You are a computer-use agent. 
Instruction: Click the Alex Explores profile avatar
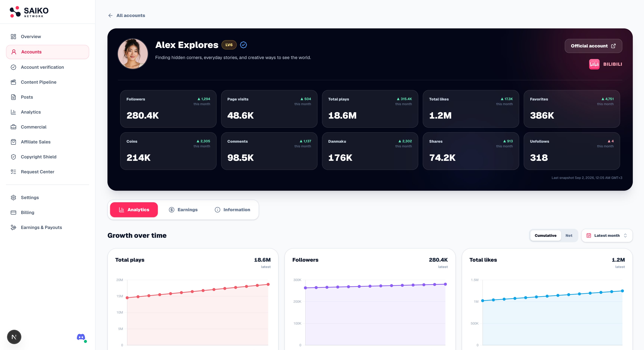133,54
